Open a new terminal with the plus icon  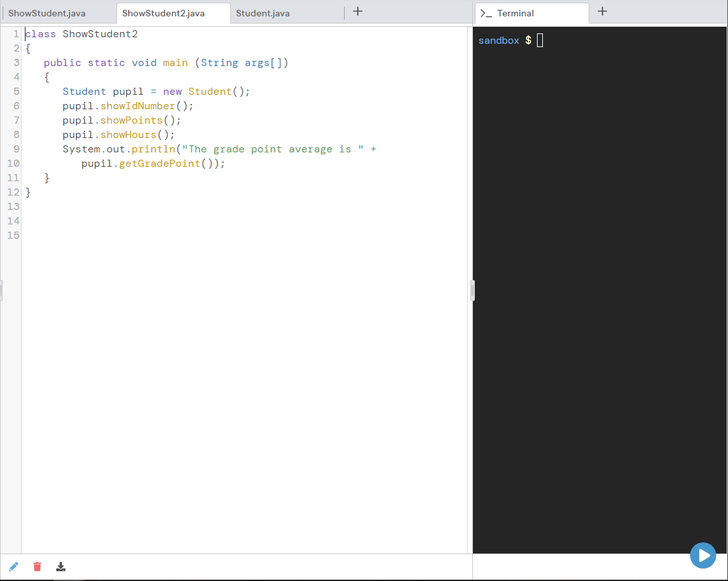click(x=602, y=11)
